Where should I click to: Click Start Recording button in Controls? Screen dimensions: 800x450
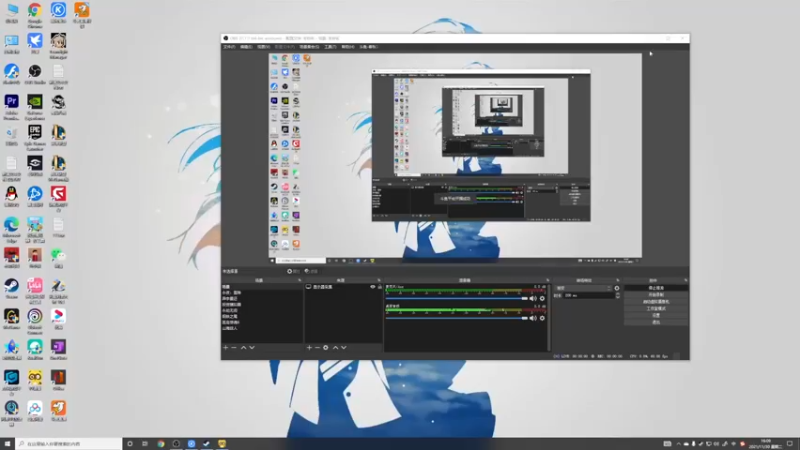pyautogui.click(x=656, y=295)
